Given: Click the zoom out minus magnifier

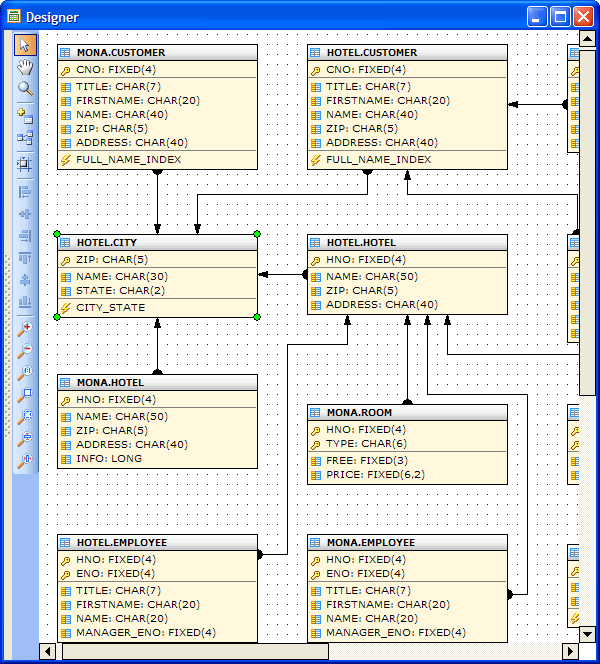Looking at the screenshot, I should click(x=25, y=350).
